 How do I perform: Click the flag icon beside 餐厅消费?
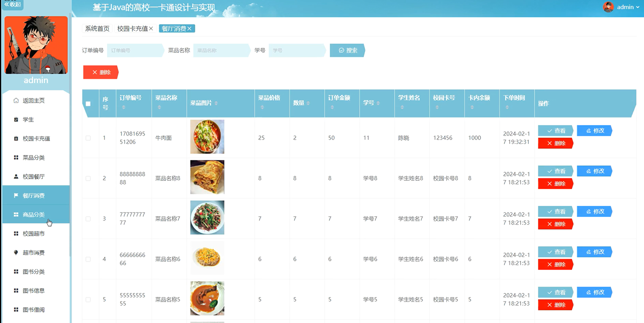pos(16,195)
